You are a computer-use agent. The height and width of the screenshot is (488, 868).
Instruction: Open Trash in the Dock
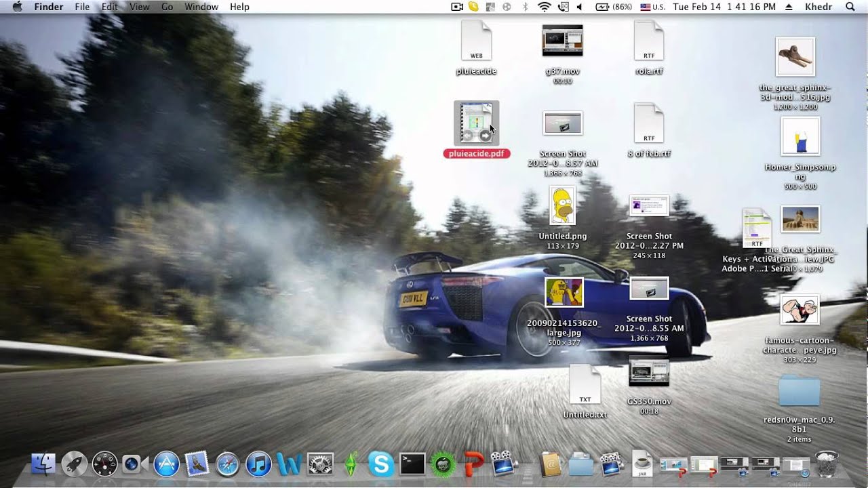click(827, 464)
